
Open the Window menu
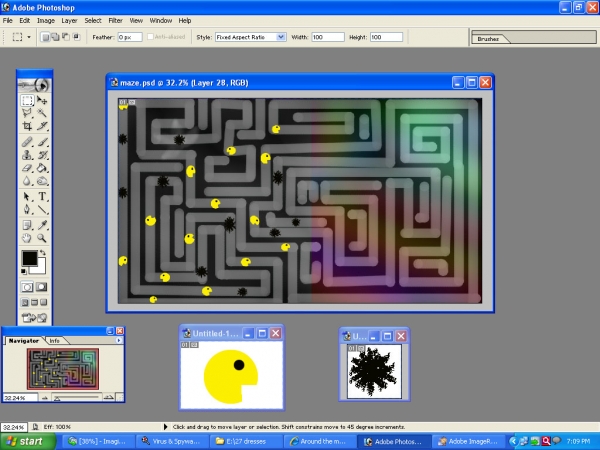coord(160,21)
